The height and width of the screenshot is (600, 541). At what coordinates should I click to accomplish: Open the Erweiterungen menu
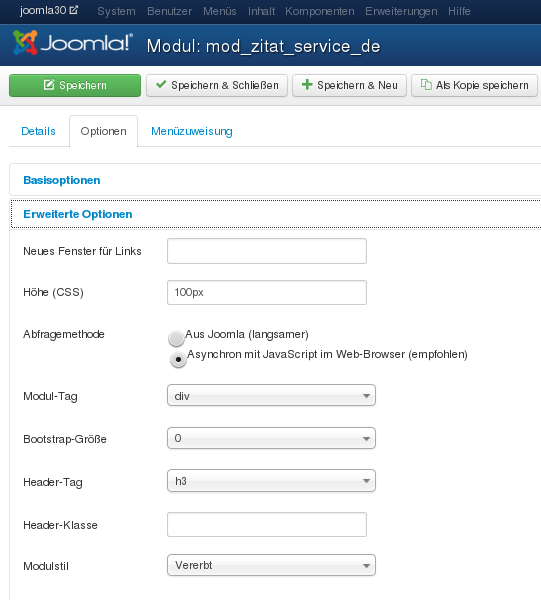[x=401, y=11]
